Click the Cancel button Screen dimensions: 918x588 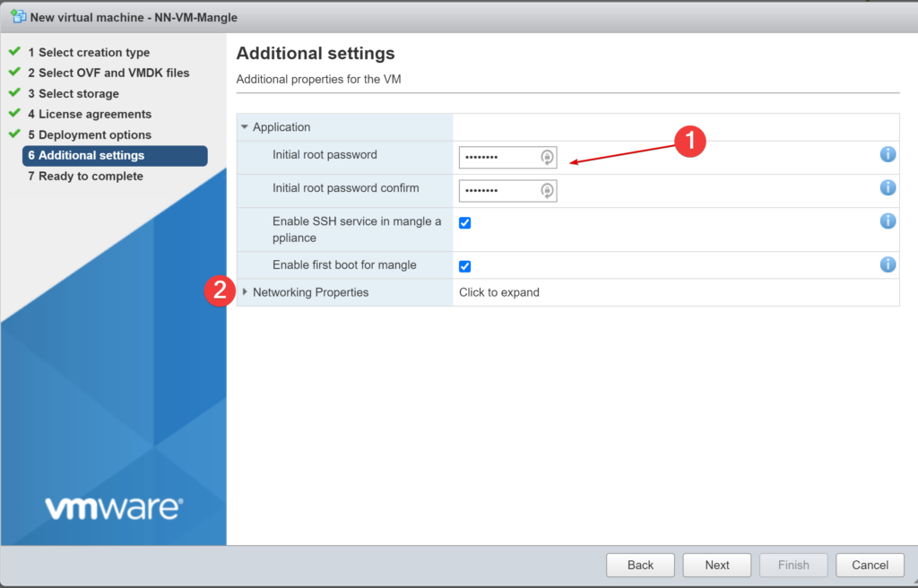[x=870, y=566]
